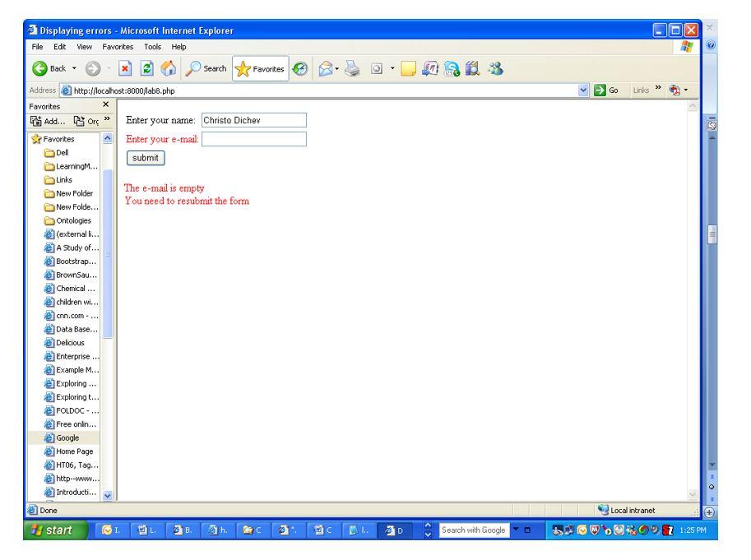Close the Favorites side pane
Image resolution: width=751 pixels, height=560 pixels.
pyautogui.click(x=106, y=104)
